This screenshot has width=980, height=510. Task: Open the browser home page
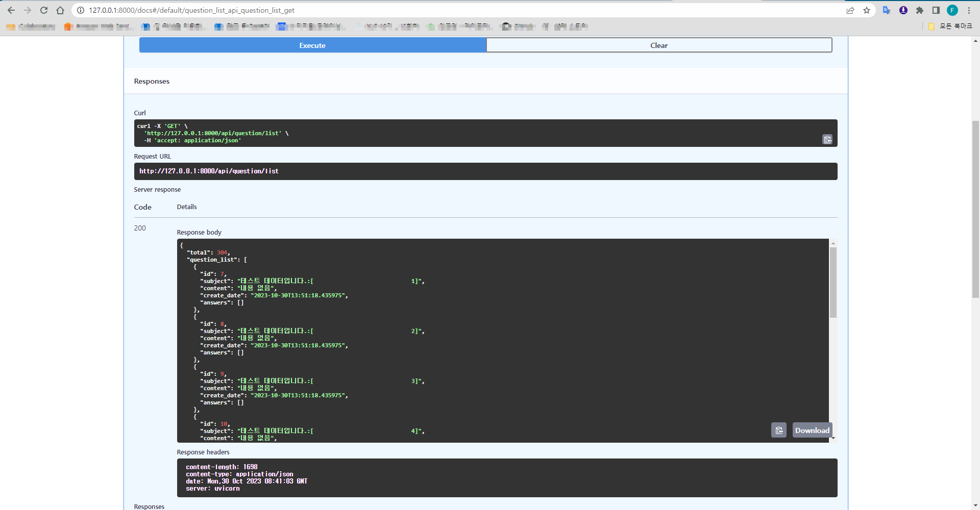click(x=60, y=10)
